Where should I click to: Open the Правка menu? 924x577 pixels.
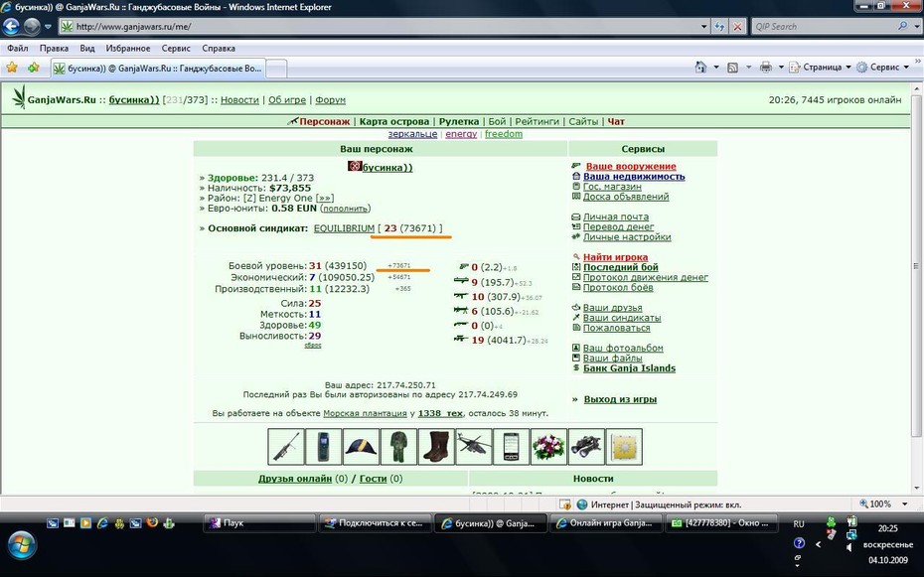point(54,49)
